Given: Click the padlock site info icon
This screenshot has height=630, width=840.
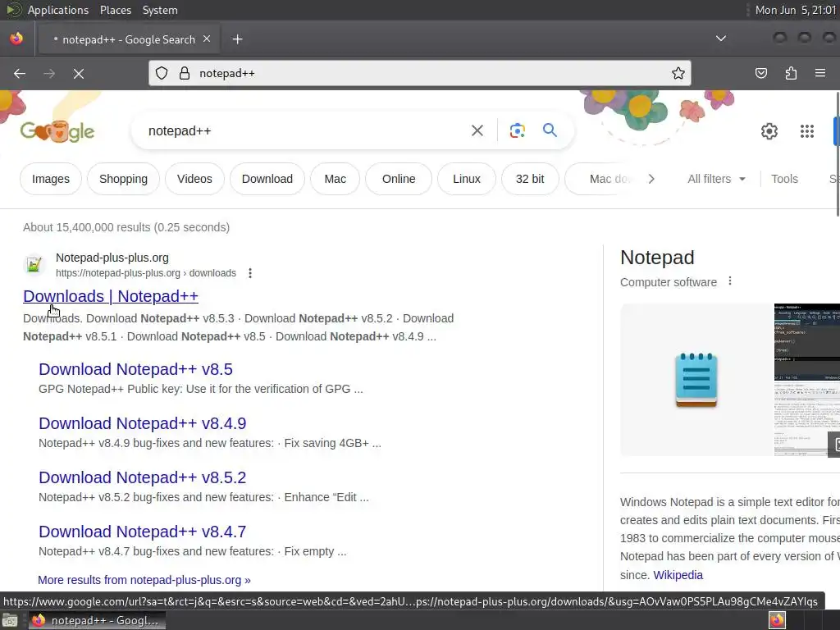Looking at the screenshot, I should 185,73.
